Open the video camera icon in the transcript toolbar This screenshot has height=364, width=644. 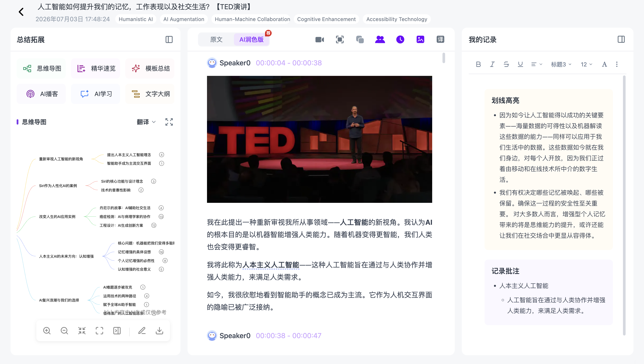[320, 39]
